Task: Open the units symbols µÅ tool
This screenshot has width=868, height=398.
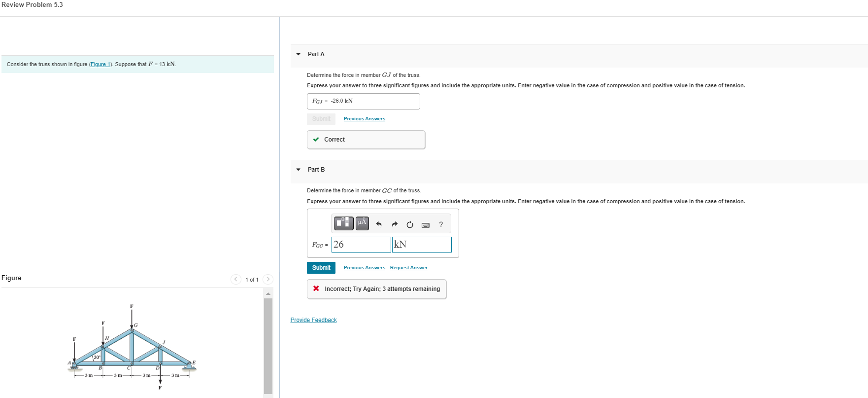Action: click(362, 223)
